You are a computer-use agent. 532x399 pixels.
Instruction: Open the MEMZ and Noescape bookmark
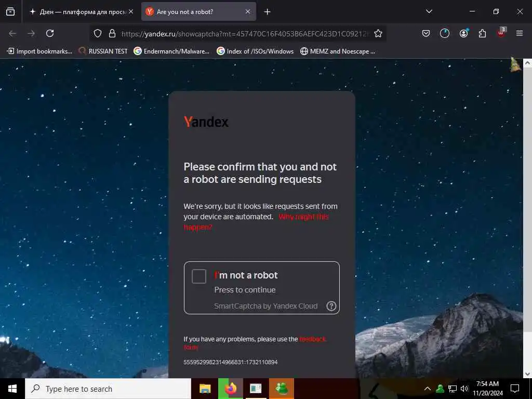pyautogui.click(x=338, y=51)
